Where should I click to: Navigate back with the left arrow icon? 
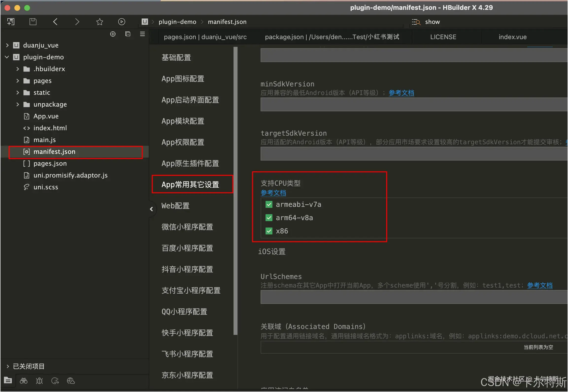click(x=55, y=22)
